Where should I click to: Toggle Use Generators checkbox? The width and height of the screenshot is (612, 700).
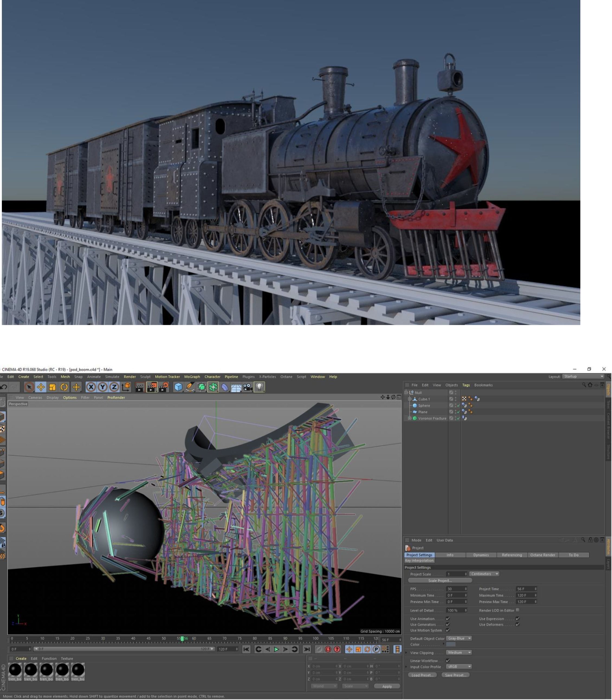(448, 624)
